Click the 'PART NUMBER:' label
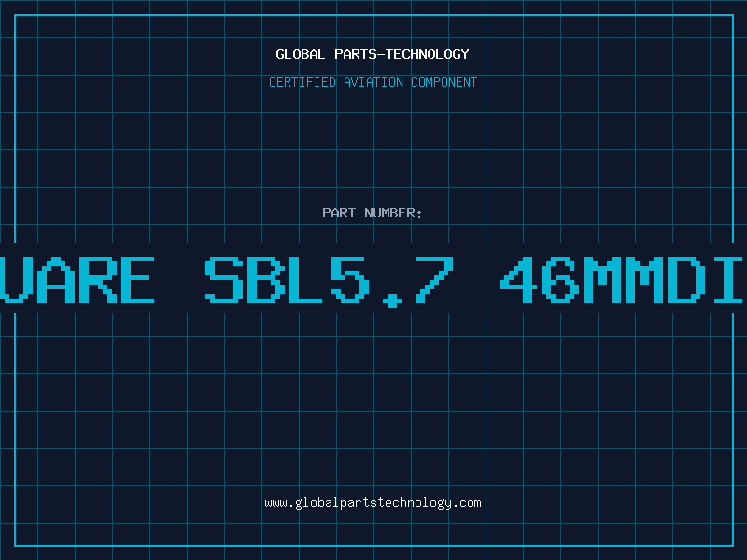 (373, 213)
